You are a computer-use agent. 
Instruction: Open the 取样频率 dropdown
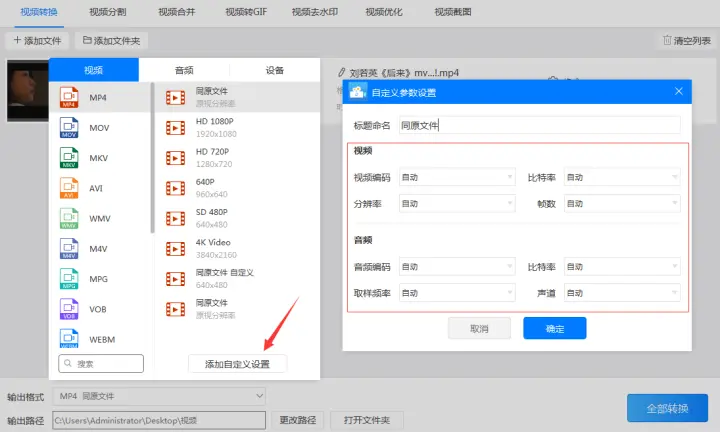pos(457,293)
